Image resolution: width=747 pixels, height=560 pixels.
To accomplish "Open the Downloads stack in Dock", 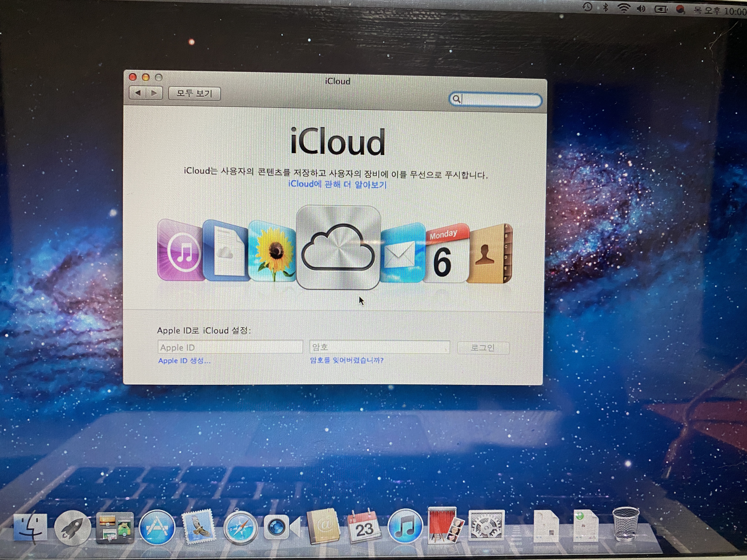I will click(586, 526).
